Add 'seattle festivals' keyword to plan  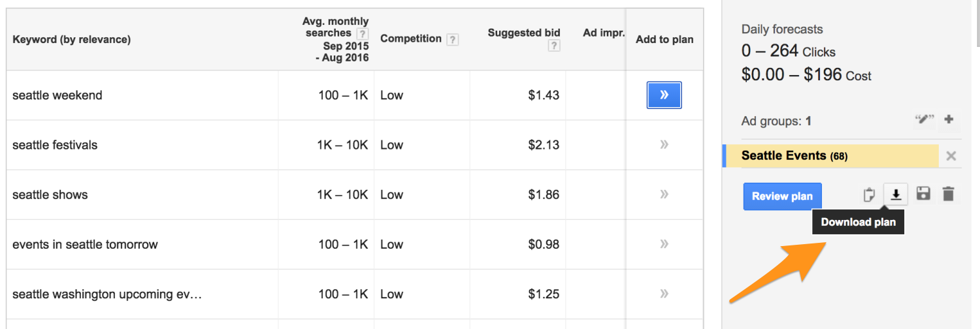(664, 145)
